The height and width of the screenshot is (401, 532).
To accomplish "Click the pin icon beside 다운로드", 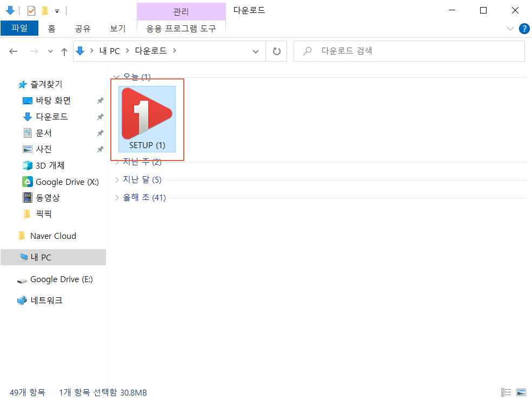I will [x=100, y=117].
